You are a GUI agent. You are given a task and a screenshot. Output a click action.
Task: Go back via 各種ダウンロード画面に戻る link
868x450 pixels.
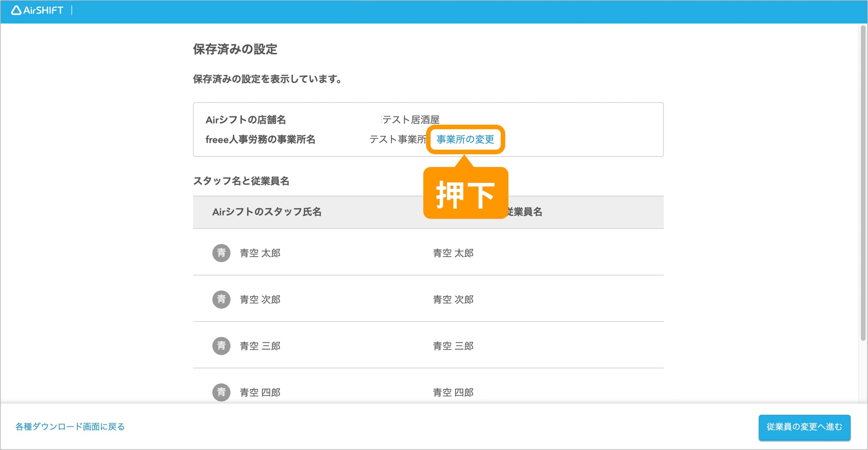tap(70, 427)
